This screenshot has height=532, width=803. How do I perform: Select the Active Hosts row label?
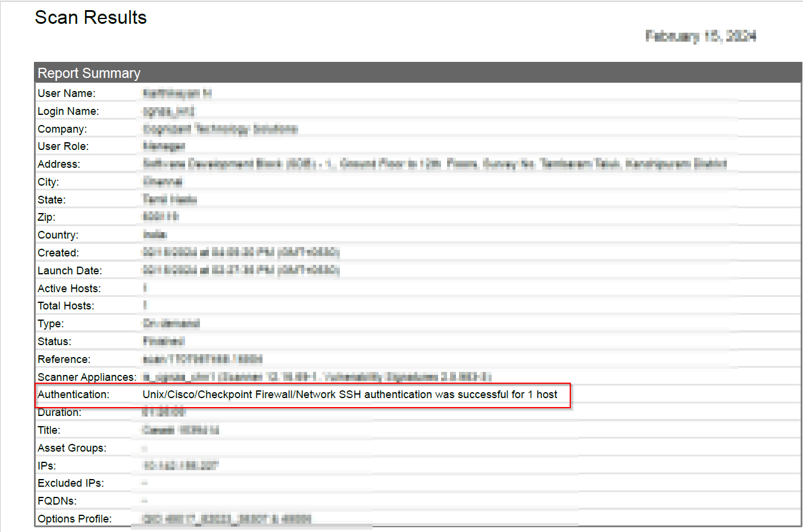point(69,289)
